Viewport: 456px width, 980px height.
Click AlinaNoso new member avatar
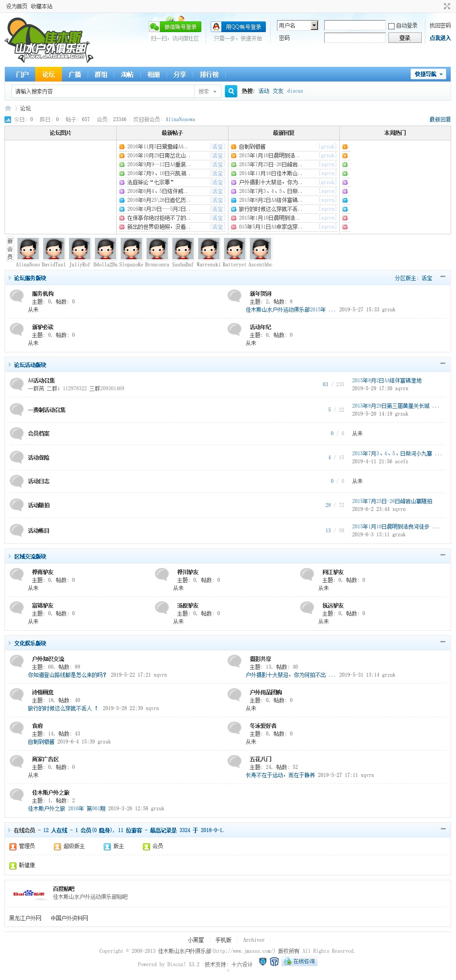click(x=28, y=249)
